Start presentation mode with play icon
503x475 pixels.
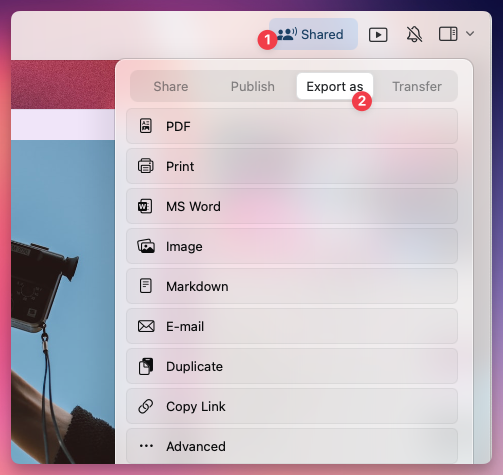pyautogui.click(x=378, y=35)
